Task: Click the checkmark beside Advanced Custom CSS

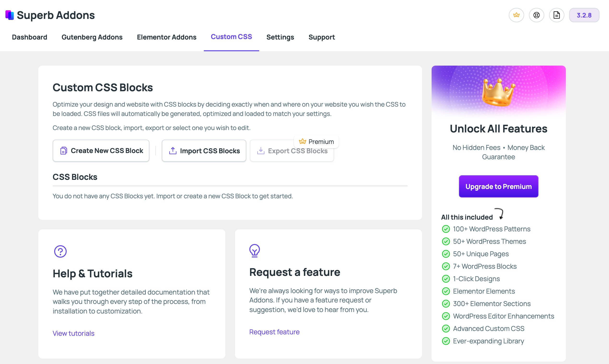Action: [445, 329]
